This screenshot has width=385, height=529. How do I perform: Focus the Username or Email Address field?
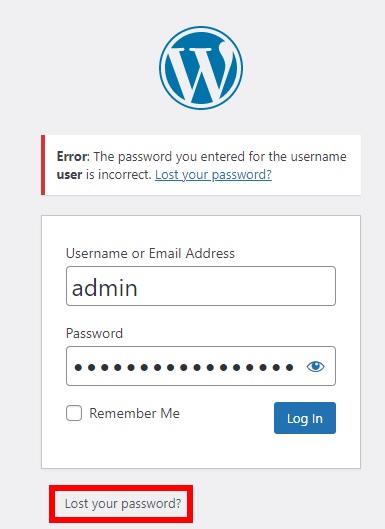point(201,286)
